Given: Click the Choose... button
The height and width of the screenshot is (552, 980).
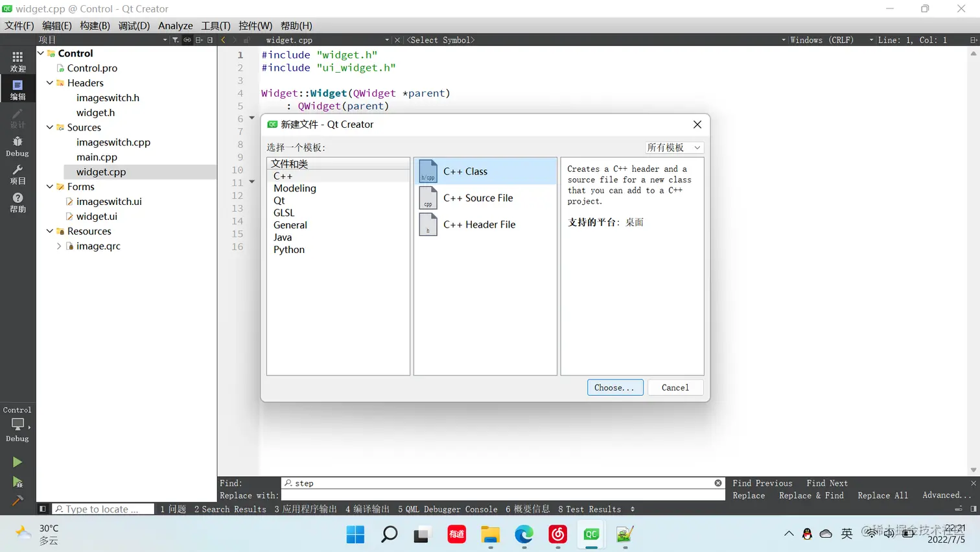Looking at the screenshot, I should click(615, 387).
